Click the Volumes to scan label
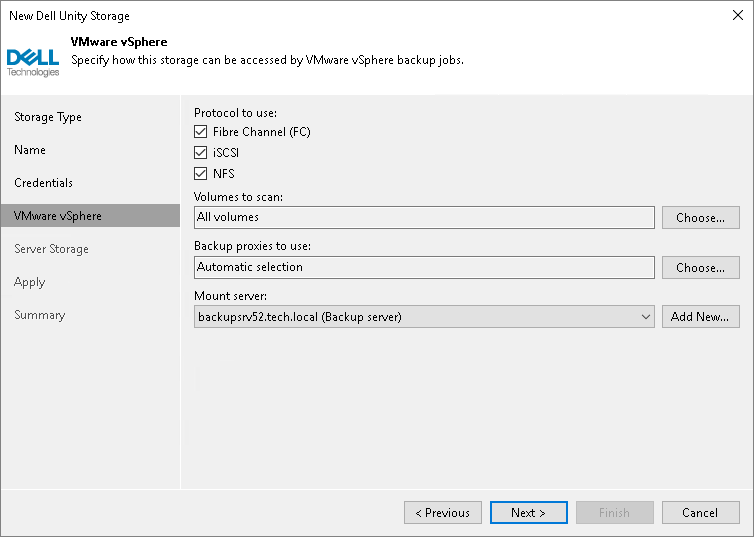 click(x=239, y=197)
